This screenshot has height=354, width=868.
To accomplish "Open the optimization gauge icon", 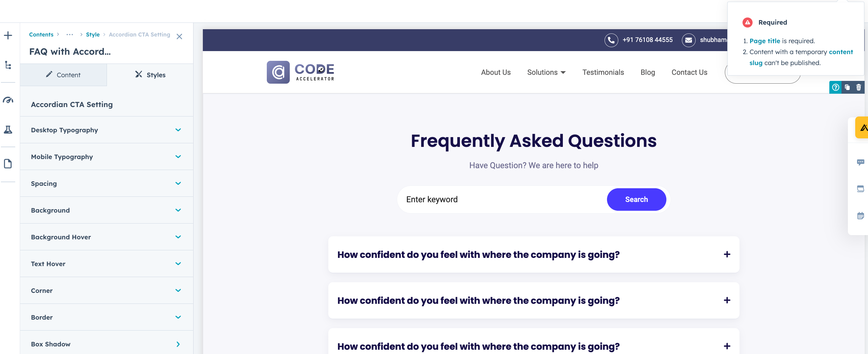I will pyautogui.click(x=8, y=100).
